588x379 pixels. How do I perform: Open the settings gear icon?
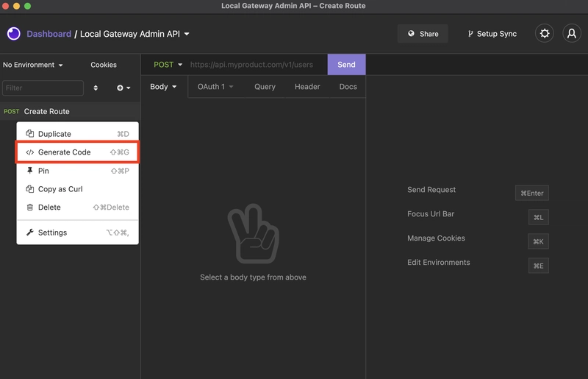click(544, 34)
